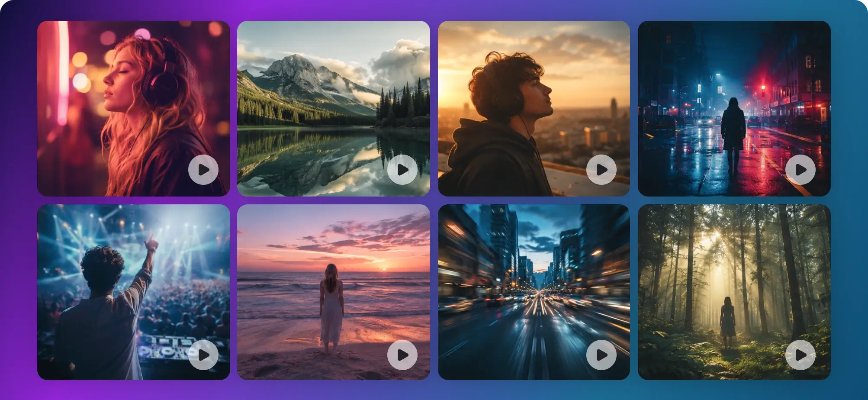Open the rainy night street thumbnail
The image size is (868, 400).
(x=734, y=109)
